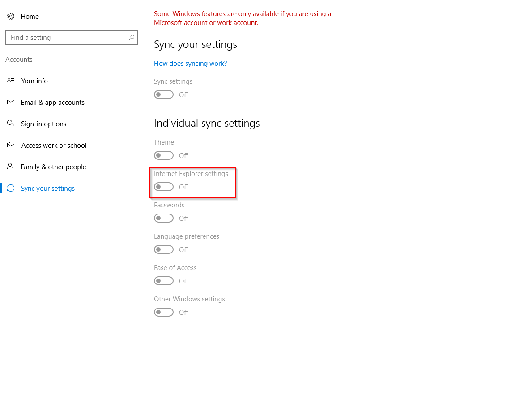The height and width of the screenshot is (403, 532).
Task: Click the Accounts section label
Action: pos(19,60)
